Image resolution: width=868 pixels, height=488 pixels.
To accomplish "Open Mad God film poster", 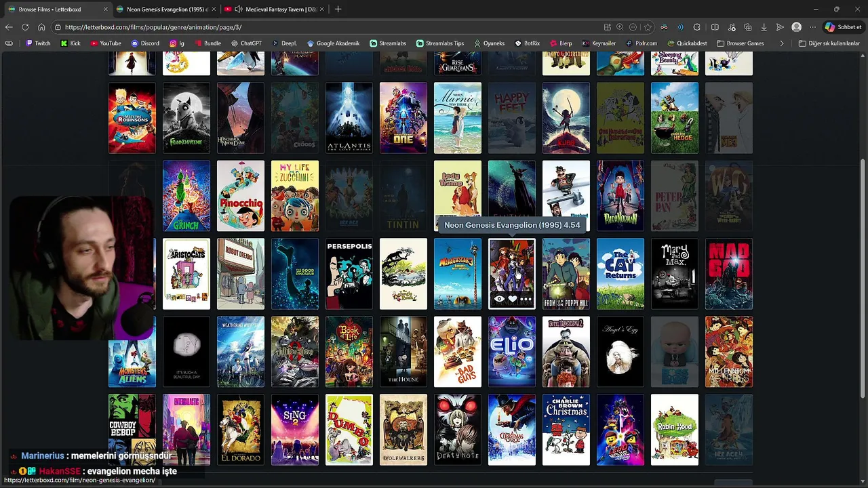I will [x=729, y=274].
